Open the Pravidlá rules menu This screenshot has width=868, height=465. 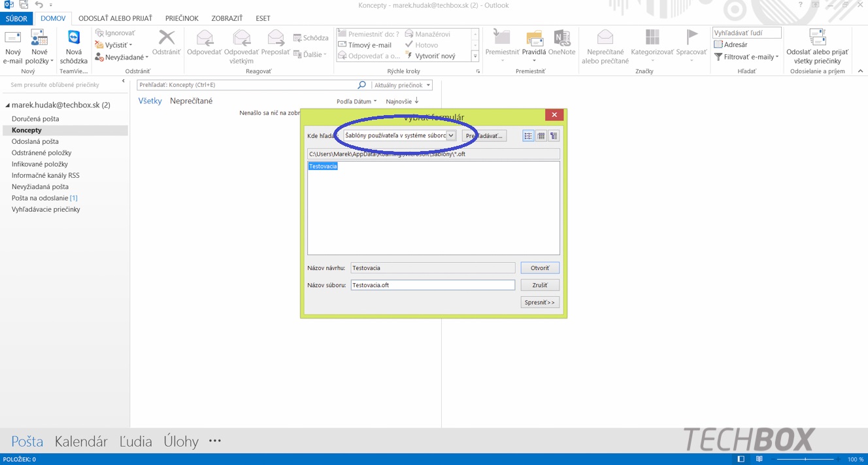coord(534,47)
